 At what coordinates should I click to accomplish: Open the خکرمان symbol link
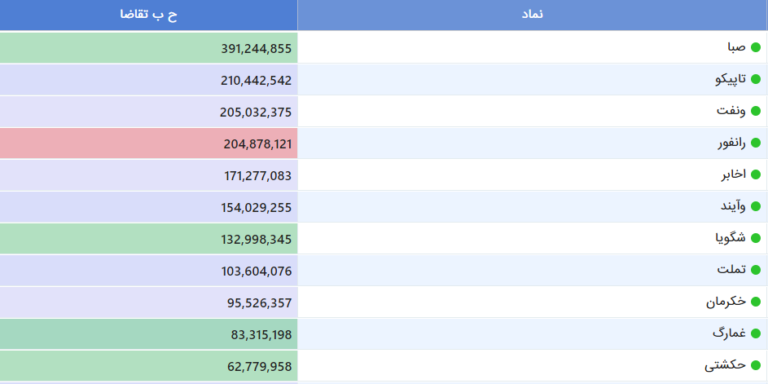pos(726,302)
